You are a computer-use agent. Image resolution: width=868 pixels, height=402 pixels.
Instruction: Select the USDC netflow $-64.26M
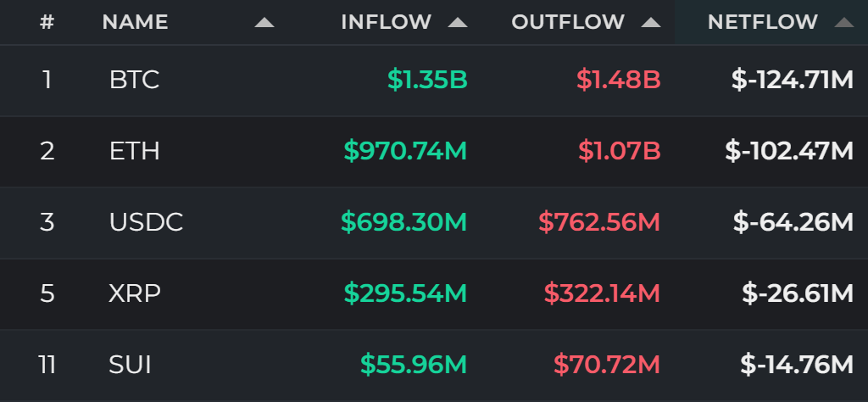point(793,222)
